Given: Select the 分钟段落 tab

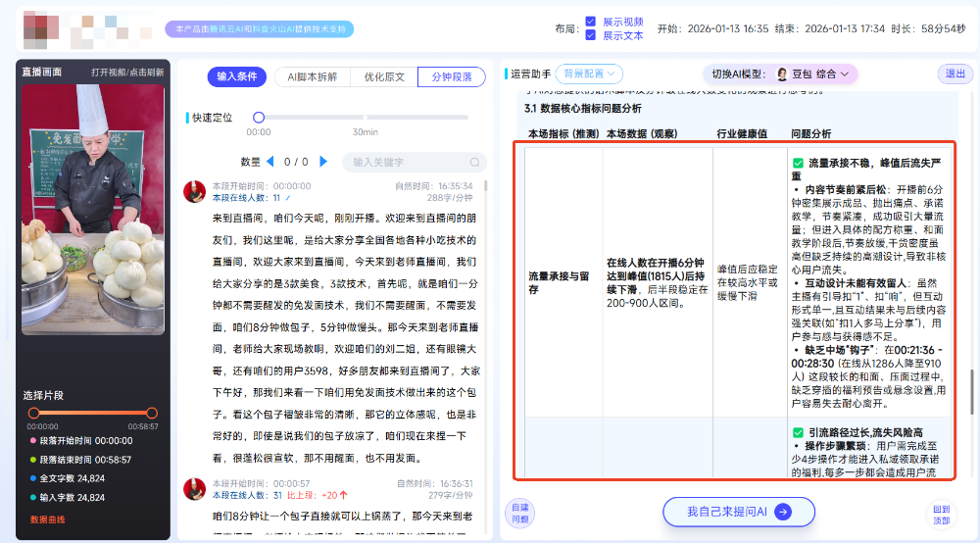Looking at the screenshot, I should [452, 77].
